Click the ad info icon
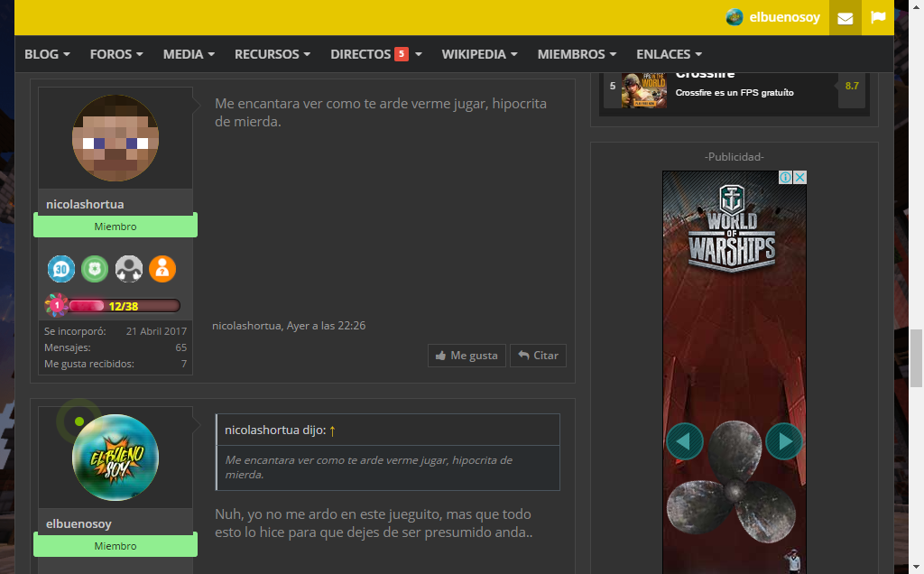 coord(786,178)
